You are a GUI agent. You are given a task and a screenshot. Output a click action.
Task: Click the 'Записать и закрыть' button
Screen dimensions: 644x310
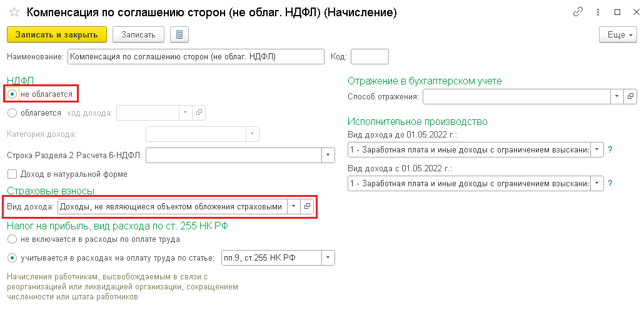click(57, 34)
